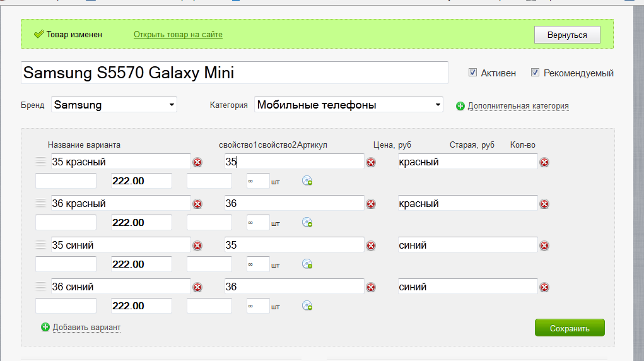The image size is (644, 361).
Task: Grab drag handle of 36 красный variant
Action: (x=40, y=203)
